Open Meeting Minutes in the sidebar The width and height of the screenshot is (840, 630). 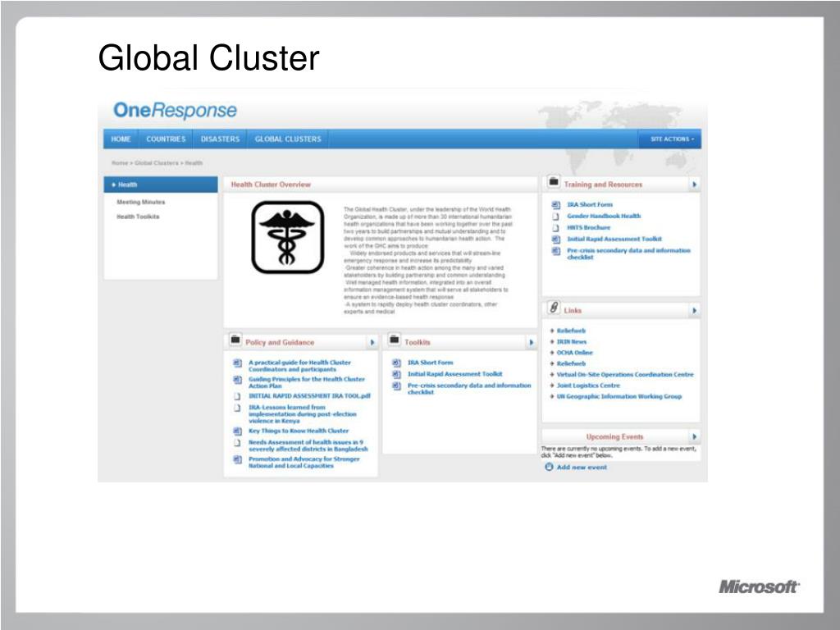click(141, 202)
